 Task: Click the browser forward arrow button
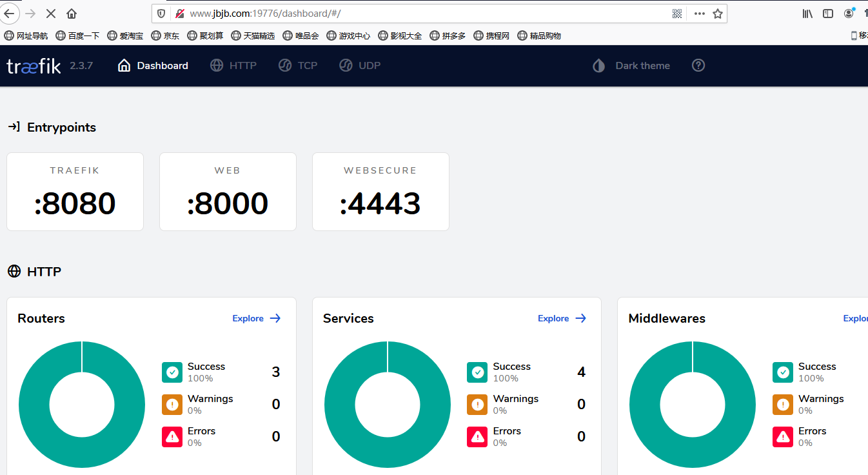tap(30, 14)
